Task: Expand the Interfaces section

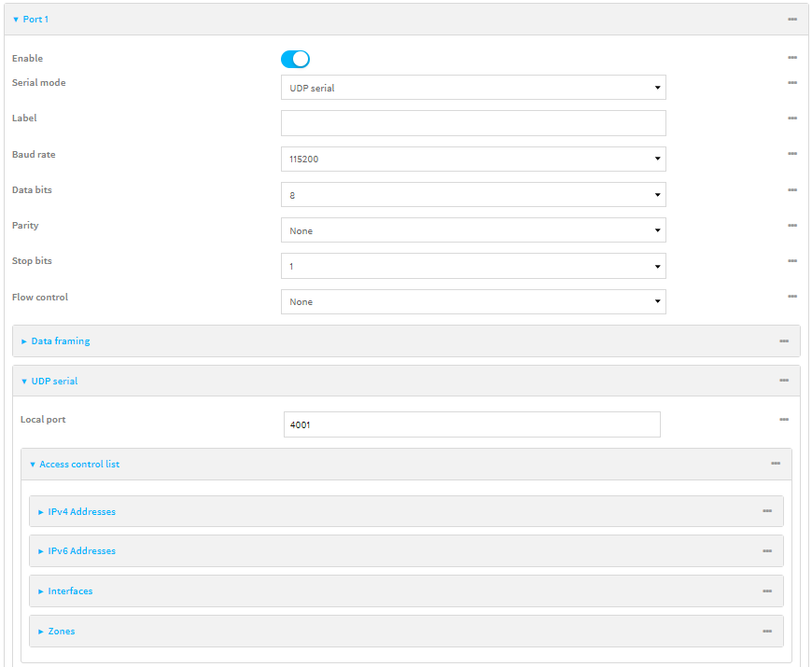Action: point(70,591)
